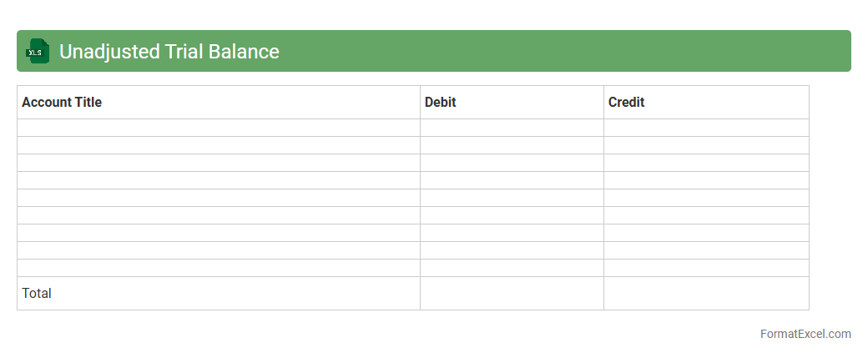Select the last blank Debit cell above Total
This screenshot has width=868, height=358.
pyautogui.click(x=512, y=268)
